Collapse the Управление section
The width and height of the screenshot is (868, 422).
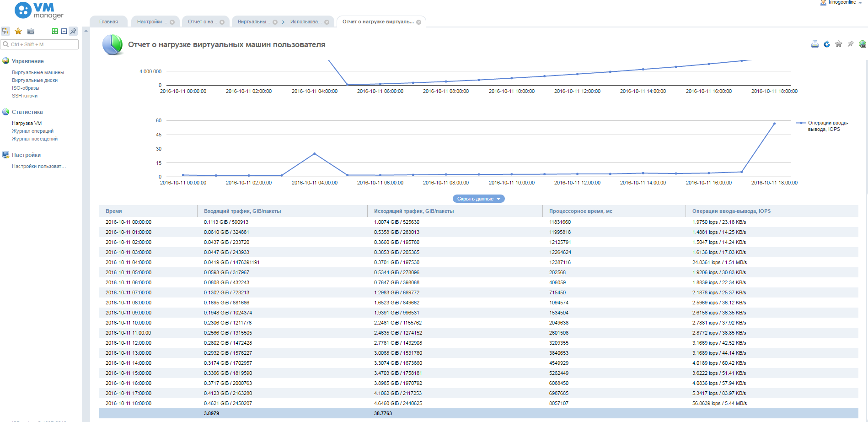point(28,61)
